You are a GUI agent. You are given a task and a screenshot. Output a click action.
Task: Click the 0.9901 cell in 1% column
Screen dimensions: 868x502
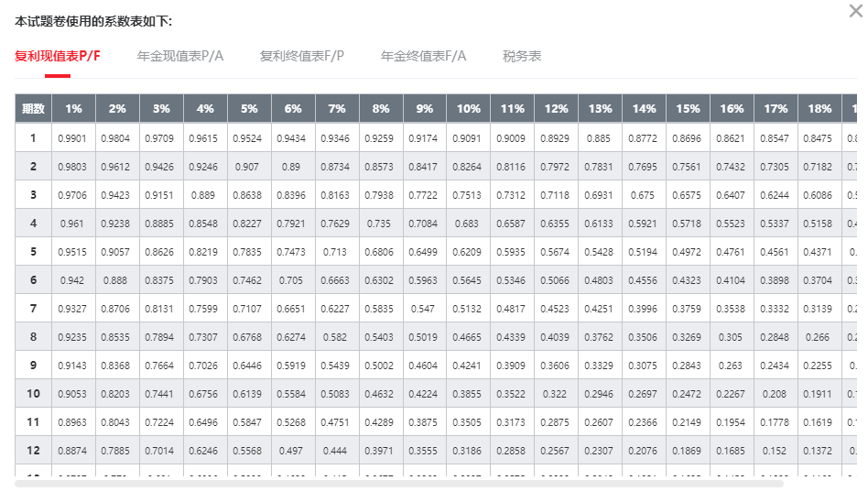point(73,138)
